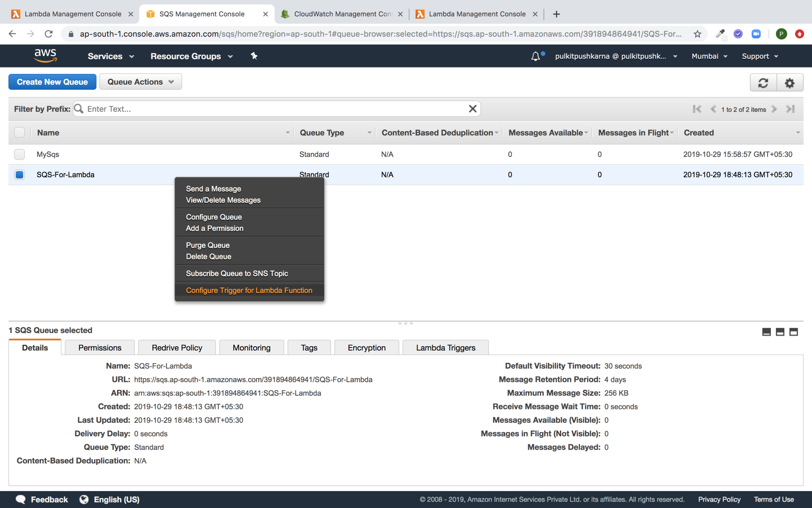
Task: Go to last page of queue list
Action: pyautogui.click(x=790, y=109)
